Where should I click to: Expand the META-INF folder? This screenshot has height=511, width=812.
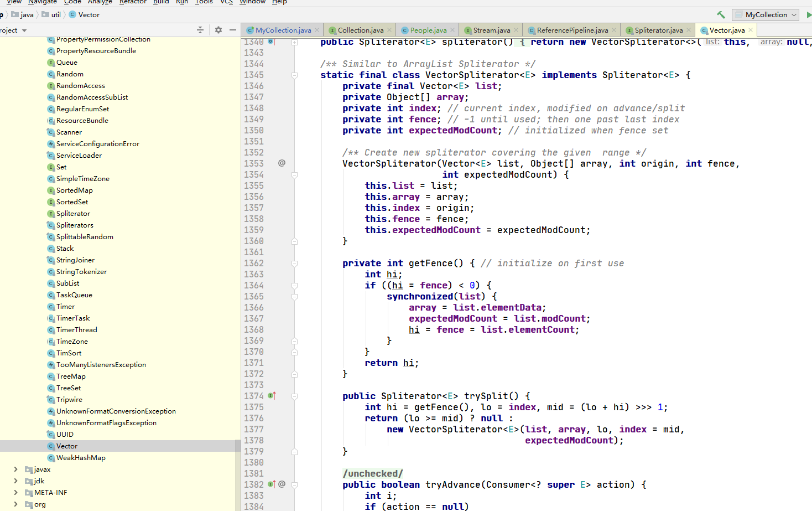(15, 493)
